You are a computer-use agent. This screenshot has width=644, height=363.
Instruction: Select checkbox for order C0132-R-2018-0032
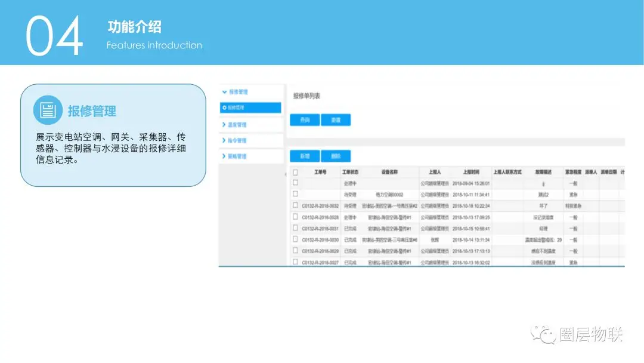tap(295, 205)
